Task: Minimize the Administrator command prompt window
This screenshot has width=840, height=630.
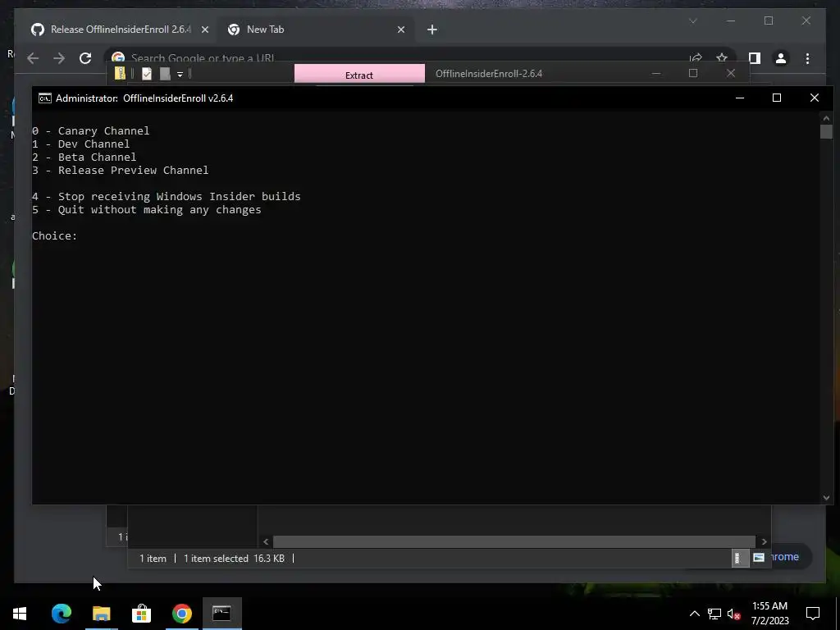Action: [740, 98]
